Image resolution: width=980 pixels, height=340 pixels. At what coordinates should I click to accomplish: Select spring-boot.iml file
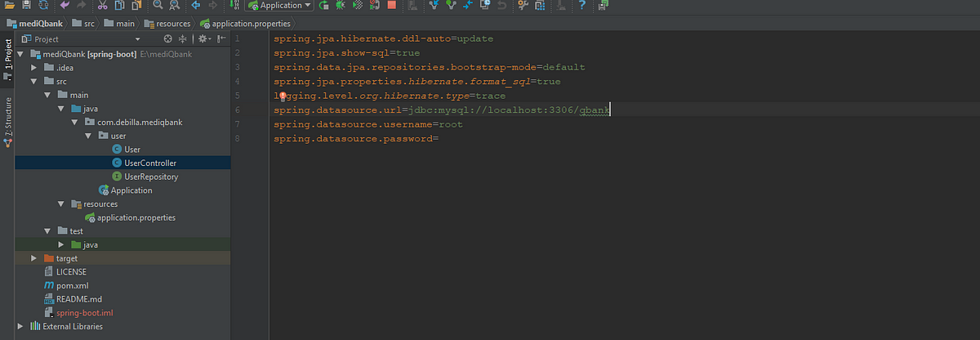[x=78, y=312]
